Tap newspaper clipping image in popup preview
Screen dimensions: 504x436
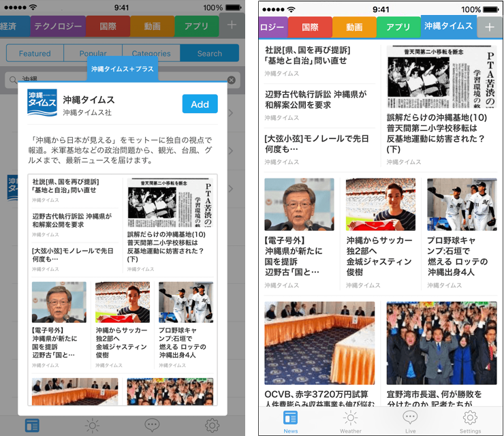point(170,202)
